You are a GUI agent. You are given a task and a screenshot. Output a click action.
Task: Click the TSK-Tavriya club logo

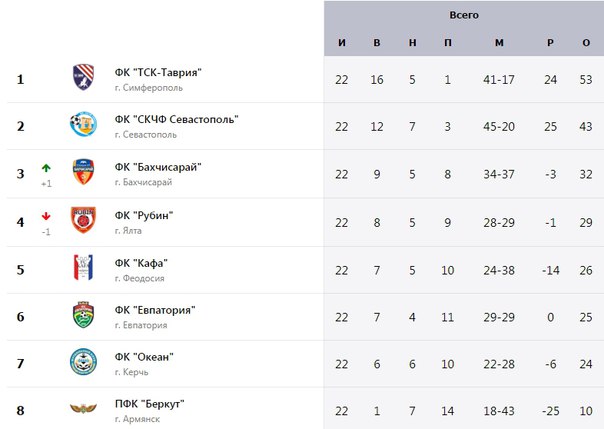click(84, 77)
